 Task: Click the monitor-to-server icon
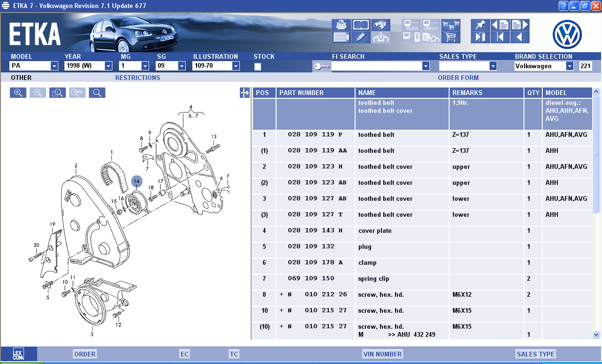[x=411, y=37]
